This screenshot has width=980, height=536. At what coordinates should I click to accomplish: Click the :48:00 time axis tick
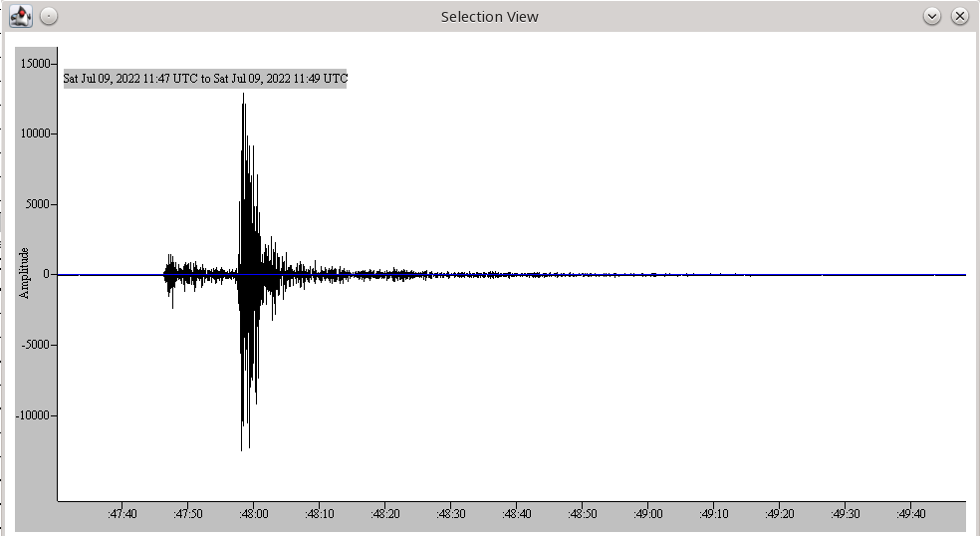253,513
